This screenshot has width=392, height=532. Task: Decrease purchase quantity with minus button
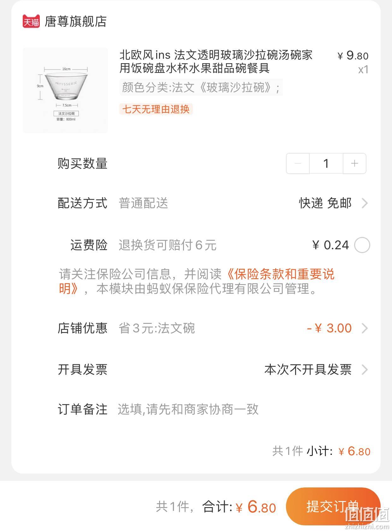(x=298, y=163)
